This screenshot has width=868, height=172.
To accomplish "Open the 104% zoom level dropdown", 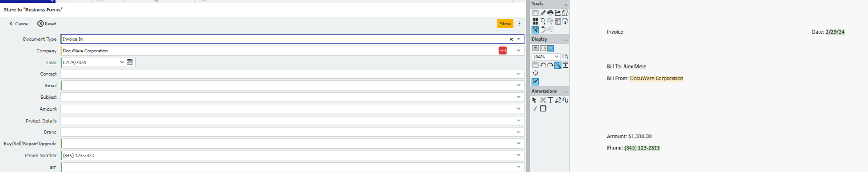I will 556,57.
